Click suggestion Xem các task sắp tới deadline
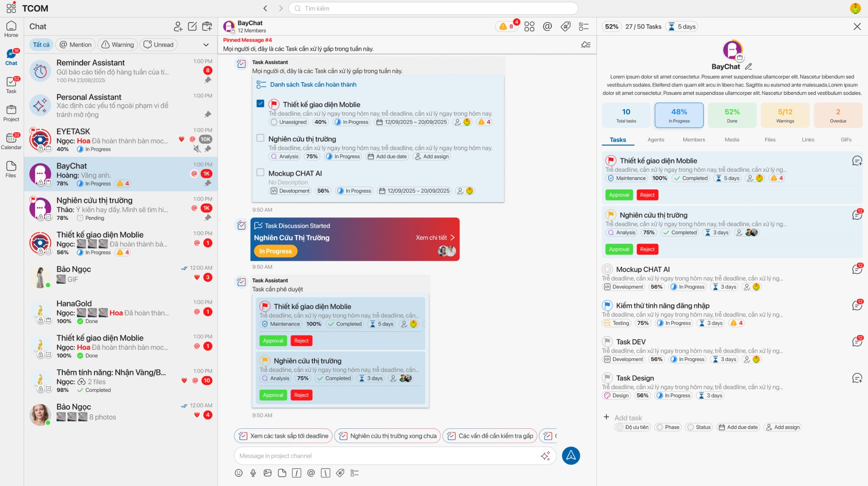Image resolution: width=868 pixels, height=486 pixels. coord(283,436)
